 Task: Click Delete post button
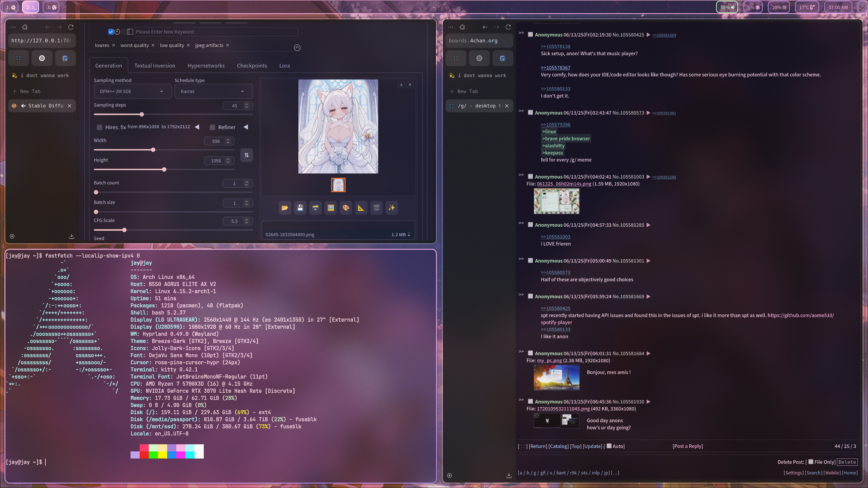click(x=847, y=462)
